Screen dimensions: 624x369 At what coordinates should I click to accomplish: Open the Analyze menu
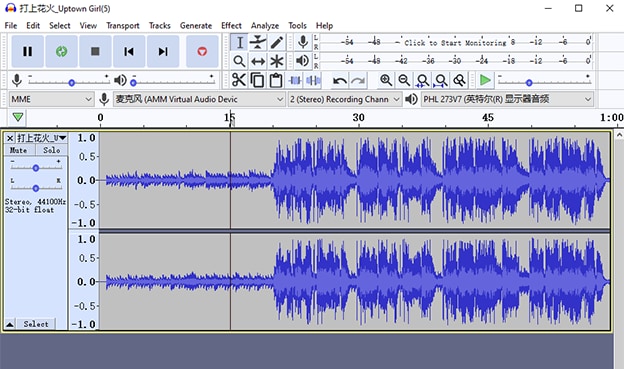tap(265, 25)
